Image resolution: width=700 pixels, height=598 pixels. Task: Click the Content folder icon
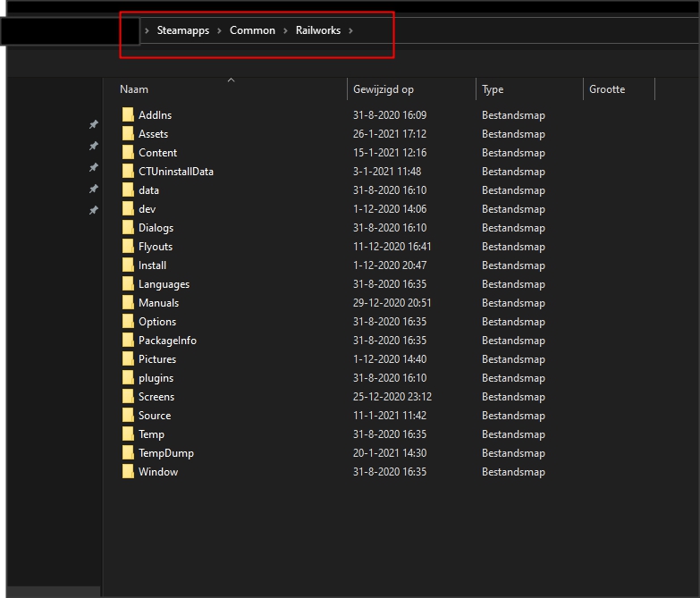click(128, 153)
